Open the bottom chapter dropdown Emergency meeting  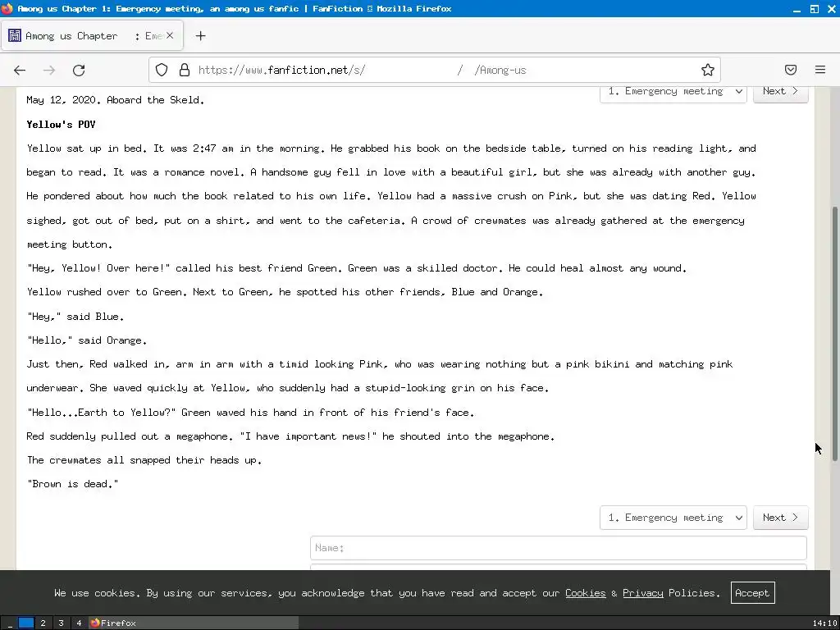click(x=673, y=518)
